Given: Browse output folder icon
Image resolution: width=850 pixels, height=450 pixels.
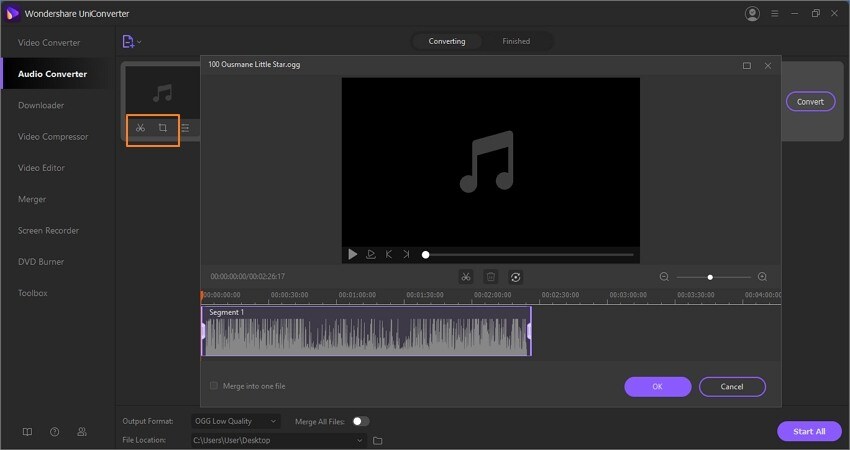Looking at the screenshot, I should pyautogui.click(x=378, y=441).
